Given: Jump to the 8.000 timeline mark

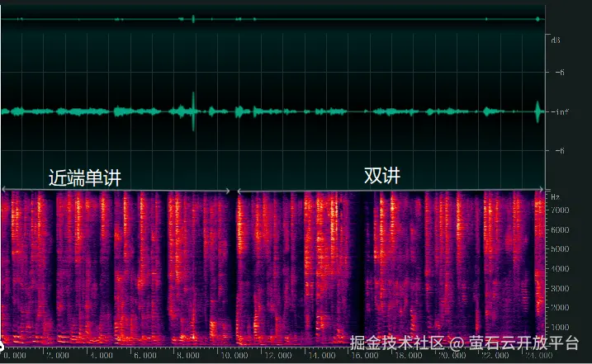Looking at the screenshot, I should tap(188, 356).
